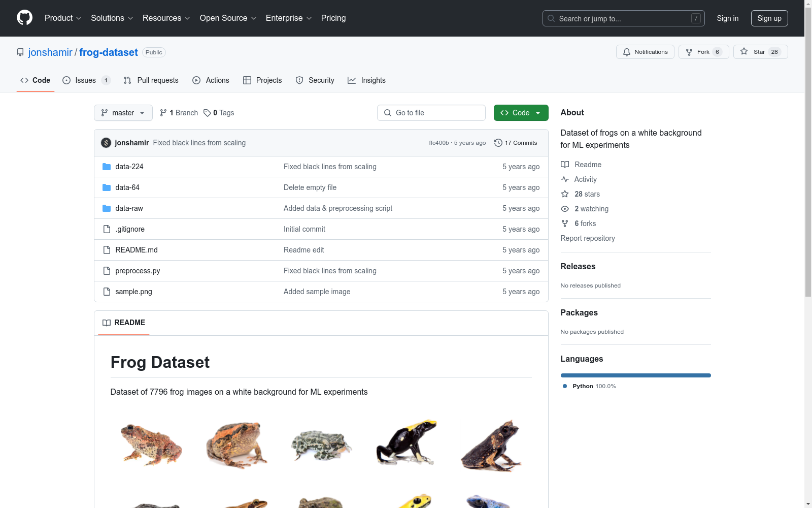Open the master branch dropdown

[x=123, y=113]
